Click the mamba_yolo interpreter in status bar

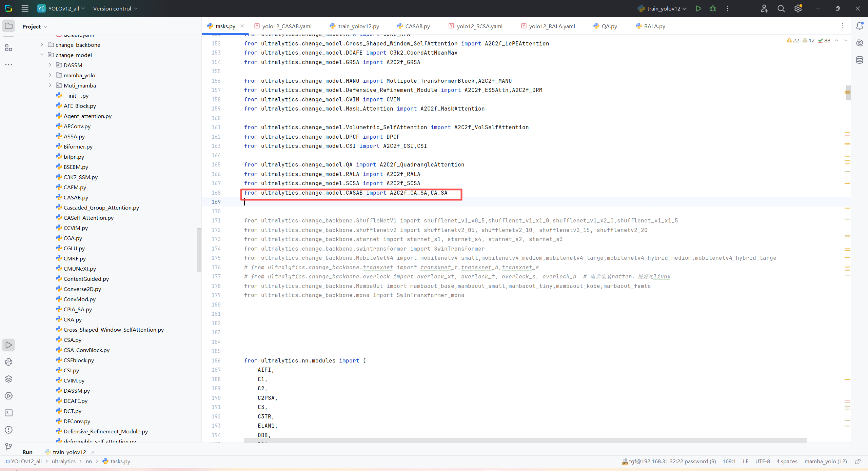tap(825, 461)
